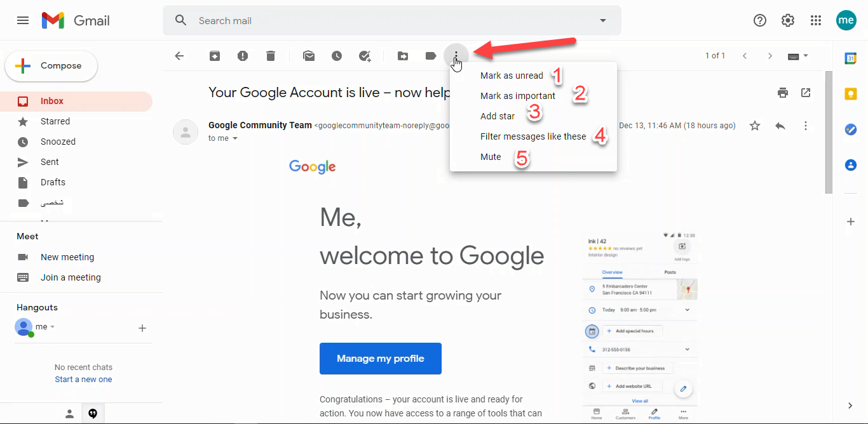
Task: Go back to Inbox arrow
Action: 179,56
